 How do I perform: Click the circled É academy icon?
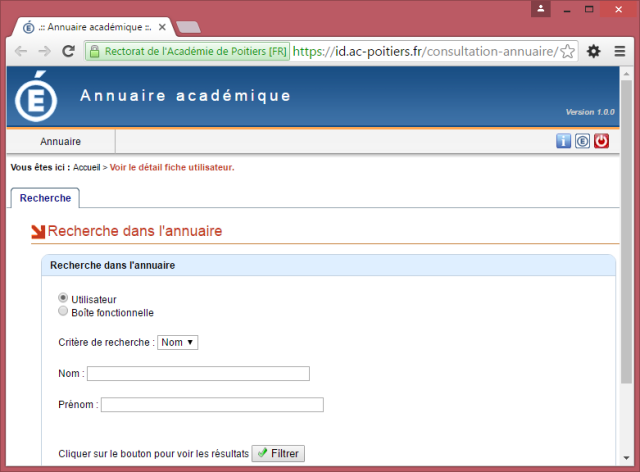click(x=582, y=141)
